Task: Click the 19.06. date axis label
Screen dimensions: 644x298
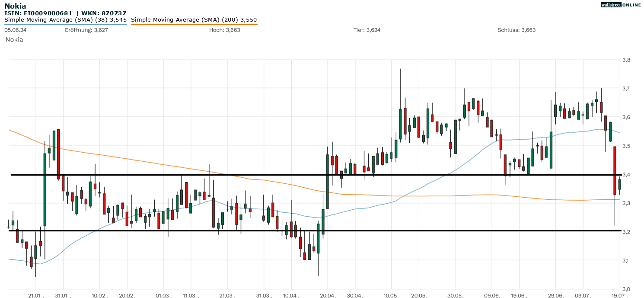Action: tap(519, 295)
